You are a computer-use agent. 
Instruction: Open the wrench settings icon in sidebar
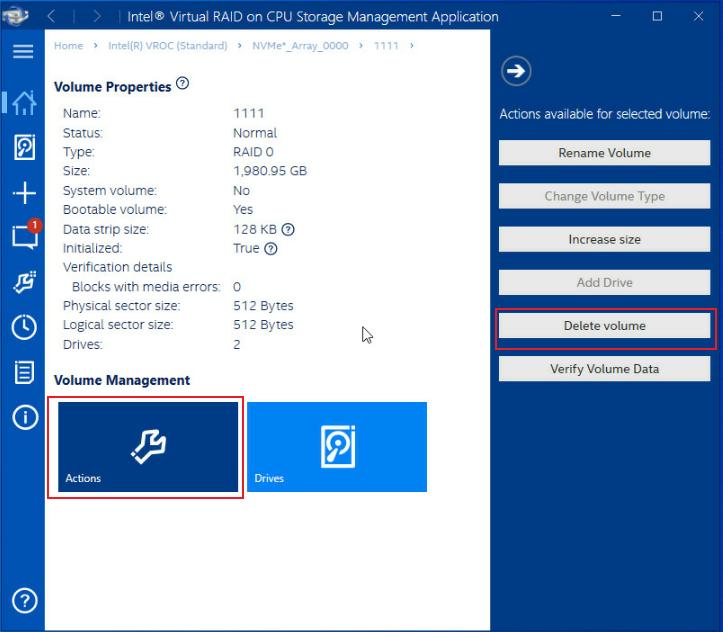click(24, 282)
